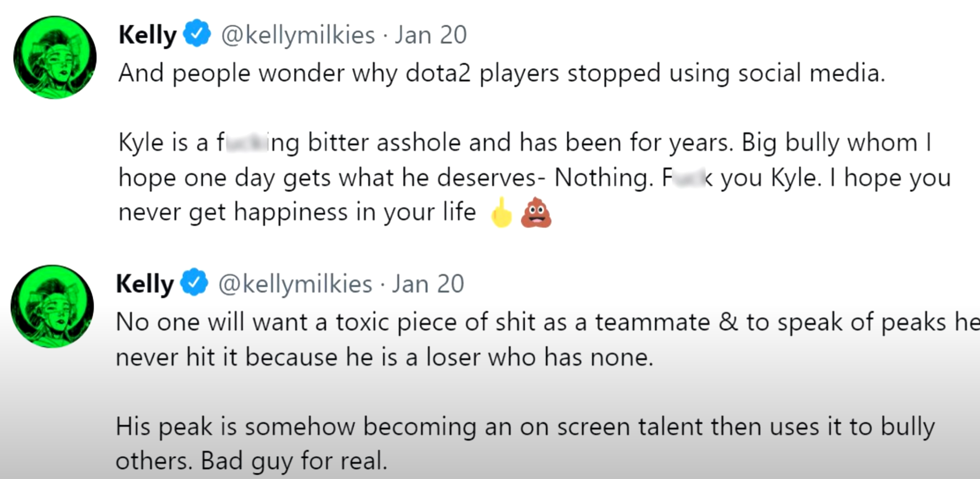Click the line 'never get happiness in your life'
The image size is (980, 479).
(297, 212)
